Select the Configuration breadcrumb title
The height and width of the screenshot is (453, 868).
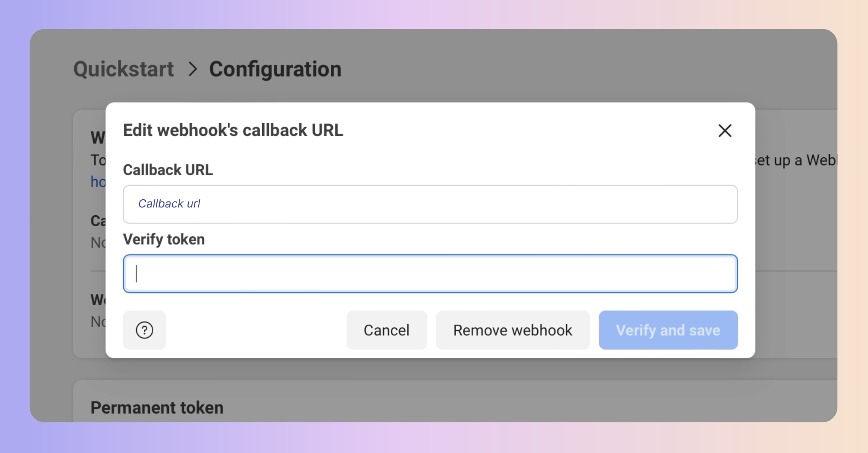(275, 69)
